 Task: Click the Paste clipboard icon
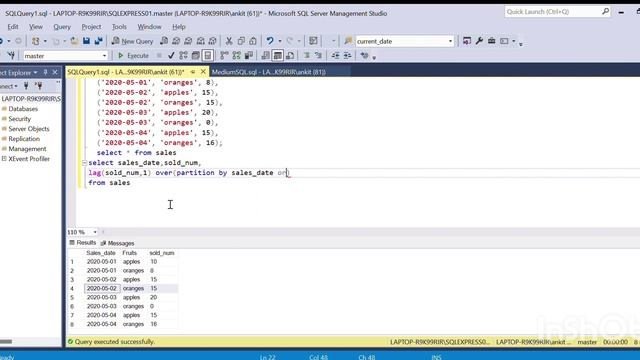[x=253, y=41]
